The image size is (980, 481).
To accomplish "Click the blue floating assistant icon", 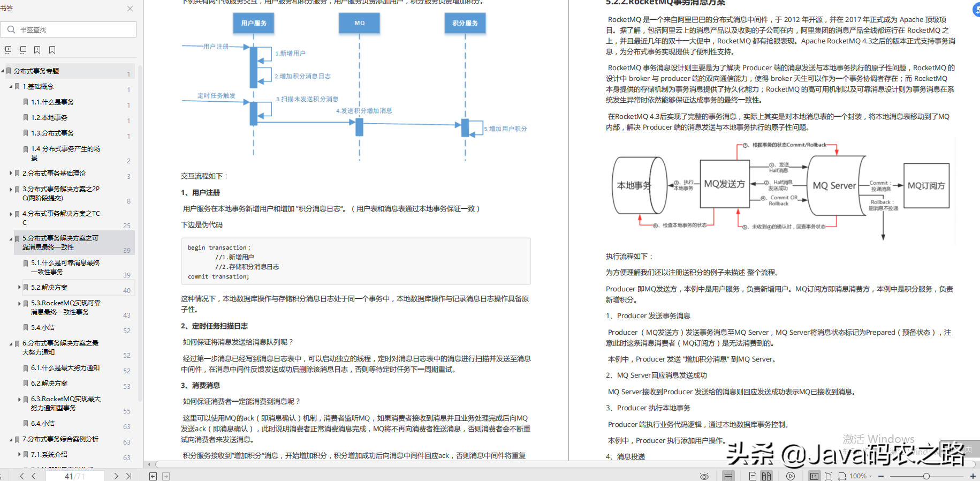I will [x=976, y=10].
